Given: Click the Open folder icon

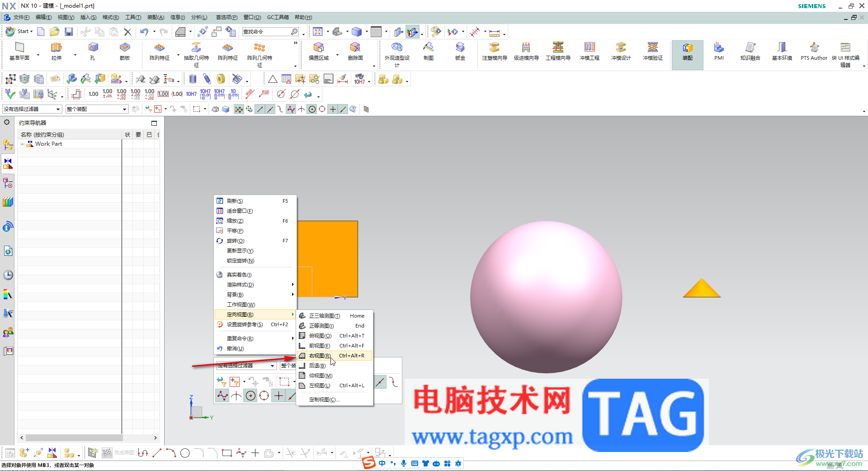Looking at the screenshot, I should [54, 31].
